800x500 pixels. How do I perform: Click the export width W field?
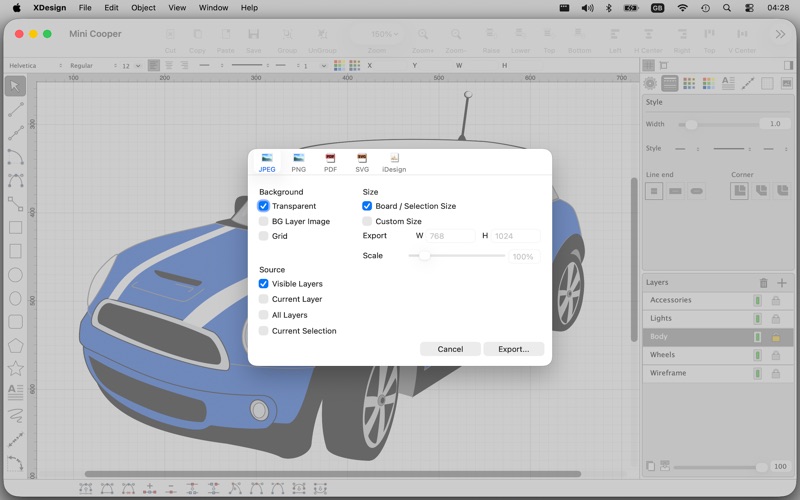click(x=451, y=236)
